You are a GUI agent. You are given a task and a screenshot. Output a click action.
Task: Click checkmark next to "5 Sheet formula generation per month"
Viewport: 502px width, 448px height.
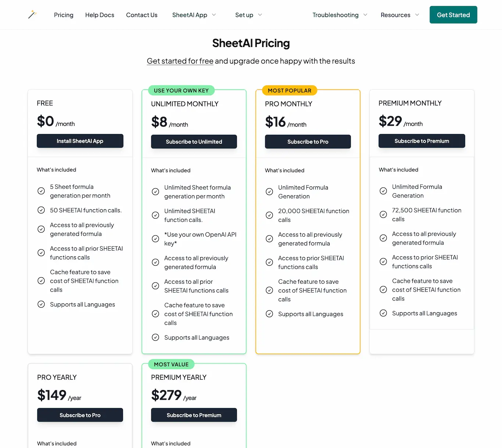point(41,191)
